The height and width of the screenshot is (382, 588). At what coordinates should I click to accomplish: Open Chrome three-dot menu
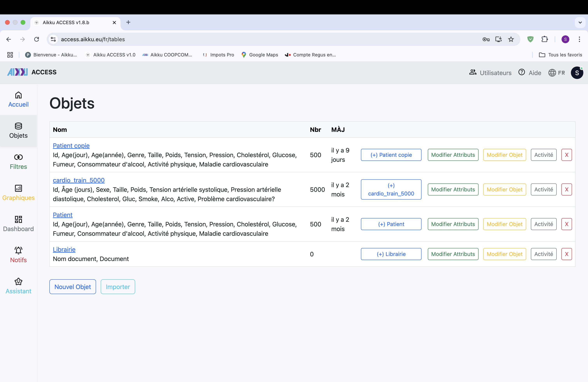pyautogui.click(x=579, y=39)
